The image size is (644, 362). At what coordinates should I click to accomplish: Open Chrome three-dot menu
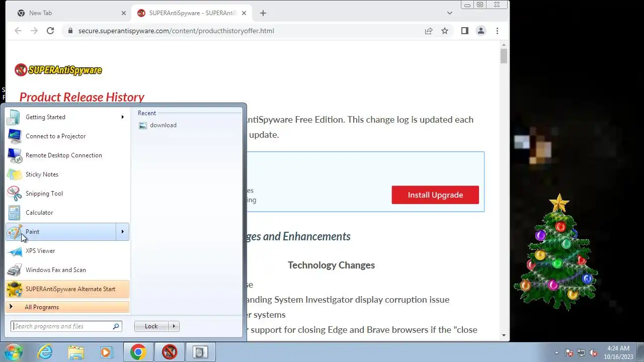click(x=497, y=31)
